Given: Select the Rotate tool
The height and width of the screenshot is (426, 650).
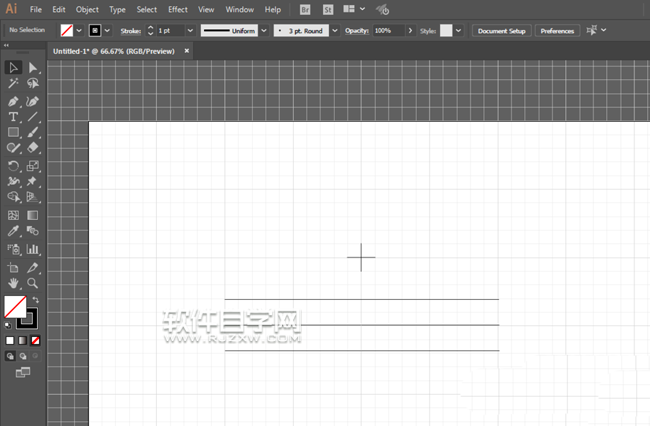Looking at the screenshot, I should (13, 166).
